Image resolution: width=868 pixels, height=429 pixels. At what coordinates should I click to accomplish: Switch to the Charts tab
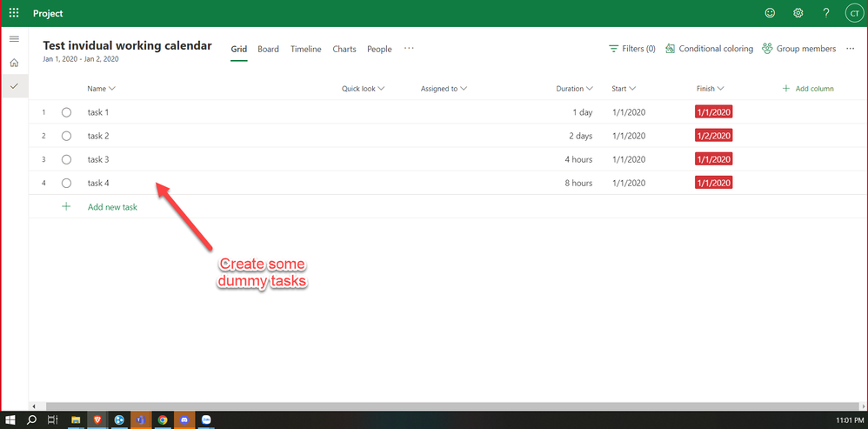coord(344,49)
